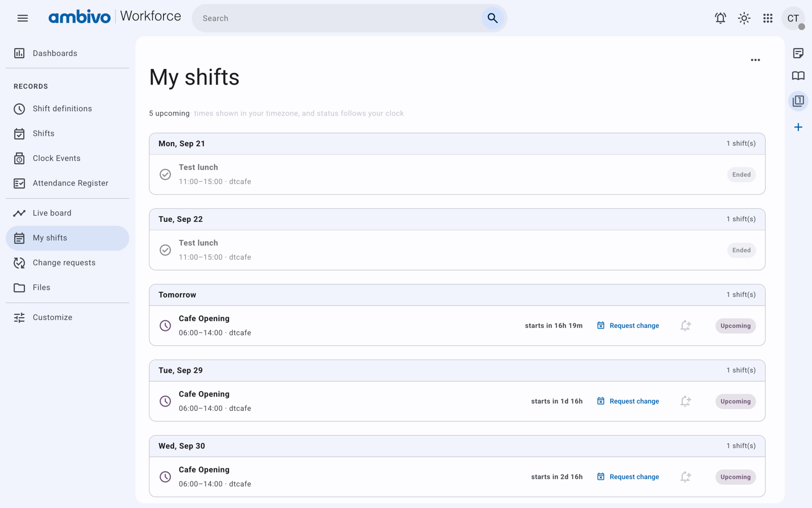Click the check icon on Tue, Sep 22 shift

click(x=165, y=250)
